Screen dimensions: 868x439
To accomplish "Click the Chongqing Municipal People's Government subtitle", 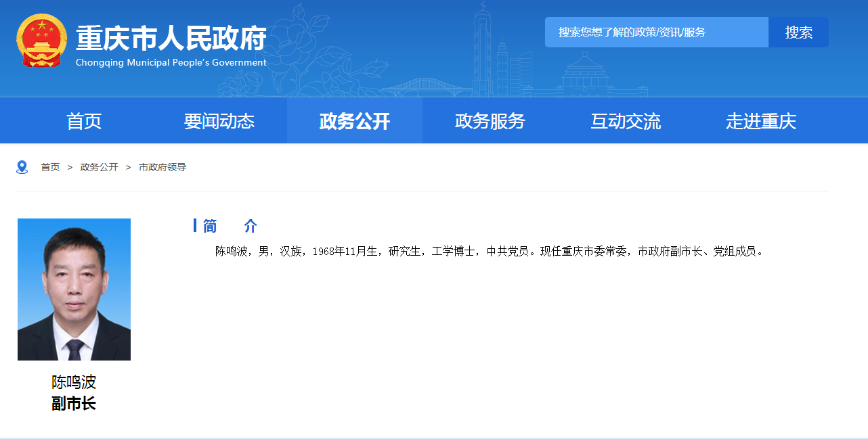I will [x=171, y=63].
